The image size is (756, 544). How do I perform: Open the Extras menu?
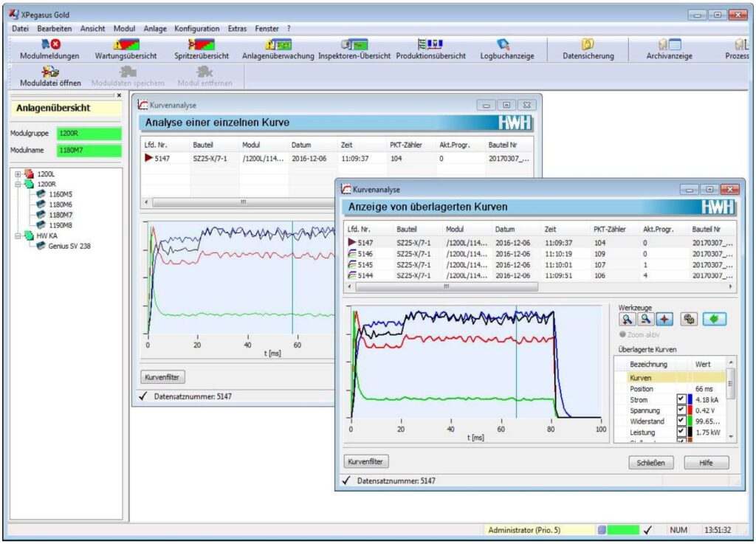[237, 29]
